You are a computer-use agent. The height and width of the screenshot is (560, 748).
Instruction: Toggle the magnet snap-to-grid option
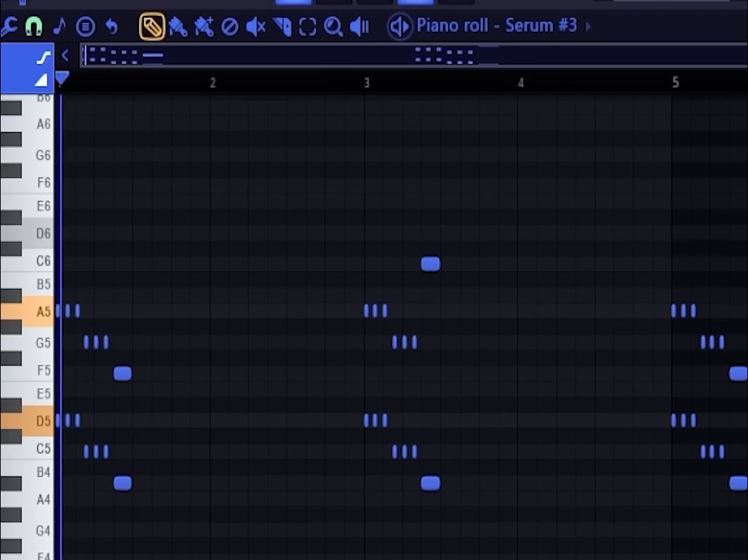(33, 27)
